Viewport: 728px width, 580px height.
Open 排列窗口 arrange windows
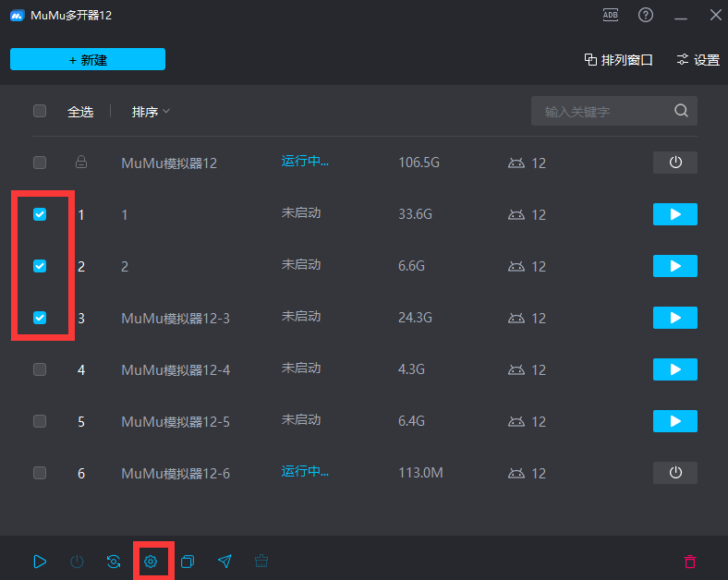pyautogui.click(x=618, y=60)
